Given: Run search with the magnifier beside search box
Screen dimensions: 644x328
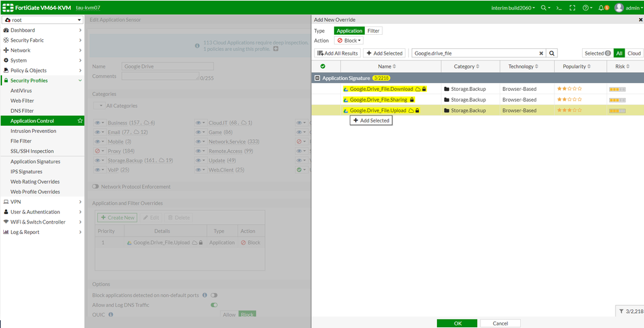Looking at the screenshot, I should [552, 53].
